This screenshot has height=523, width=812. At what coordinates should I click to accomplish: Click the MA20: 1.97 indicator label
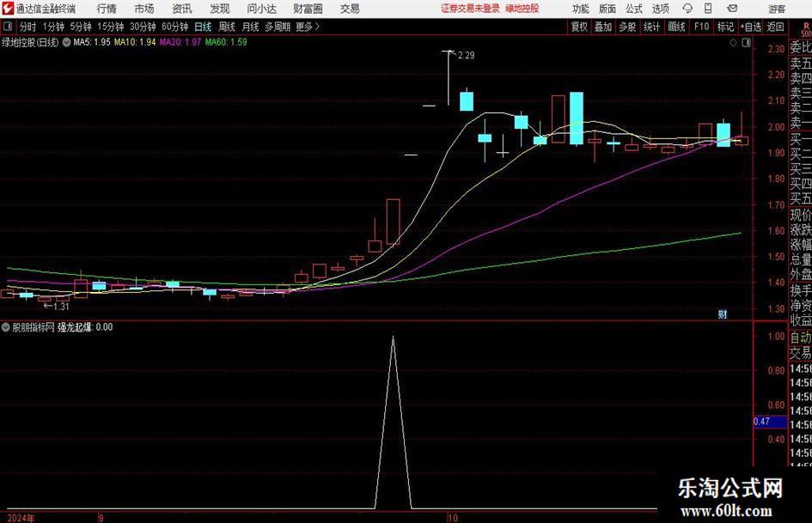click(x=180, y=42)
